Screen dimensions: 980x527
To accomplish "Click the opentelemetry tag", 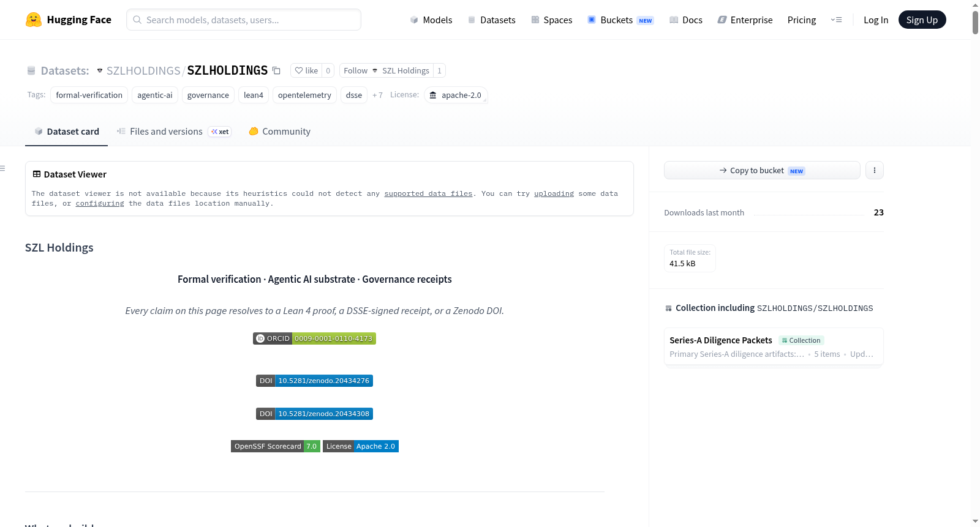I will tap(304, 95).
